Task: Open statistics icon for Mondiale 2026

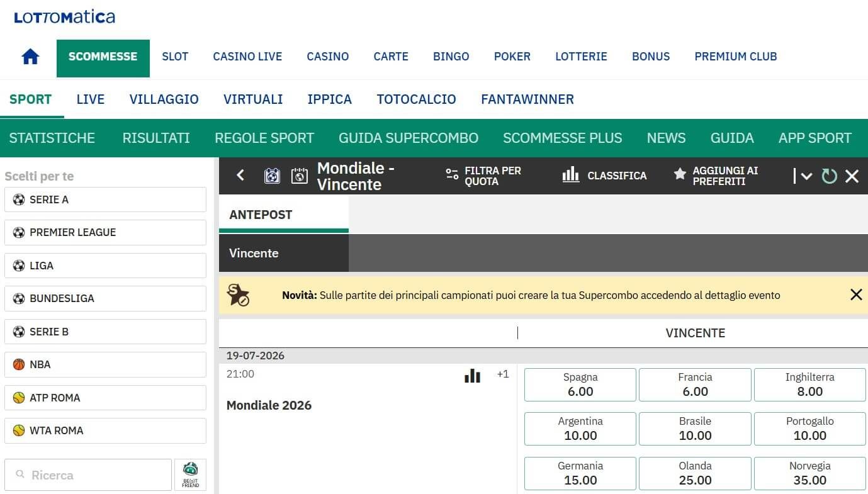Action: tap(472, 376)
